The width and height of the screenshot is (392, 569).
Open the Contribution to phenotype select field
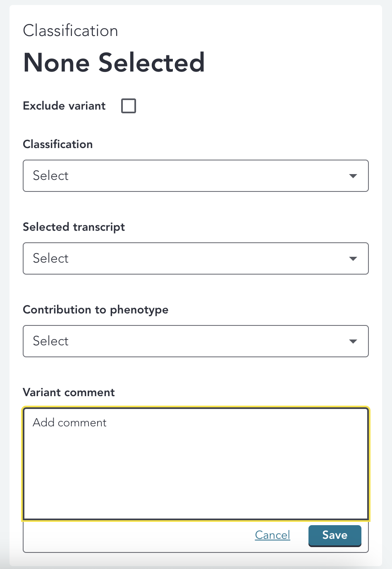[196, 341]
